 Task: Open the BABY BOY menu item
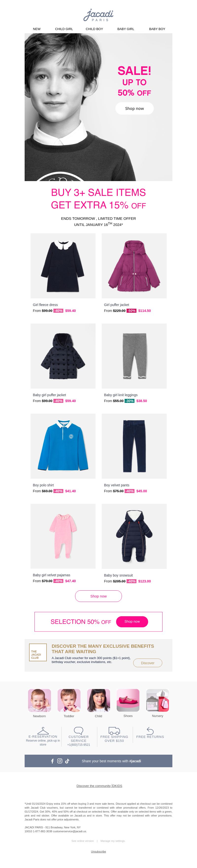point(157,29)
